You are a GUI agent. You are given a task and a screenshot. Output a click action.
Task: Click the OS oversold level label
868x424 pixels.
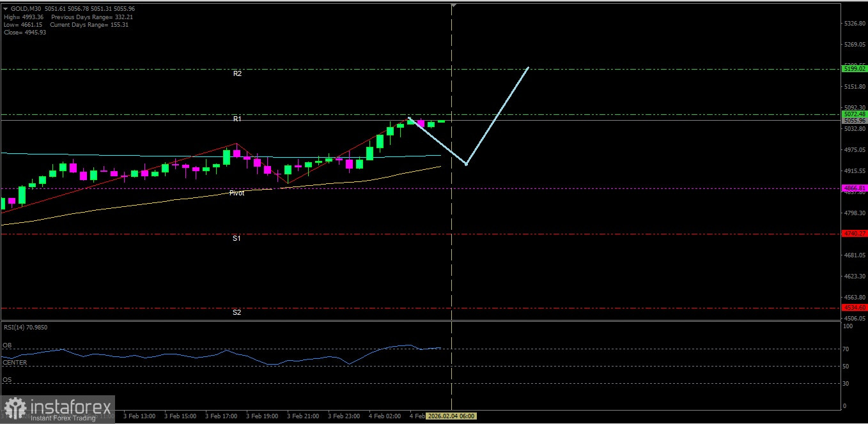pos(7,380)
